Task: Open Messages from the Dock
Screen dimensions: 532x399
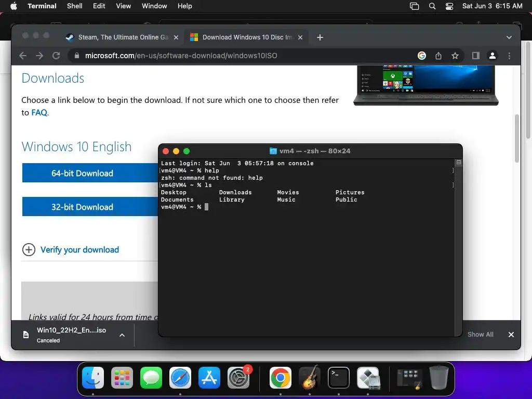Action: (x=151, y=378)
